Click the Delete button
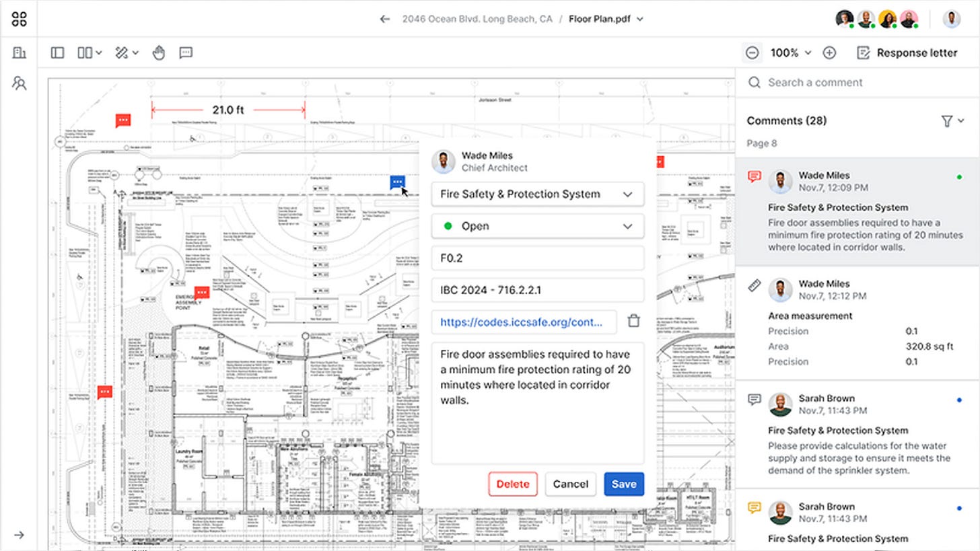The image size is (980, 551). point(513,484)
